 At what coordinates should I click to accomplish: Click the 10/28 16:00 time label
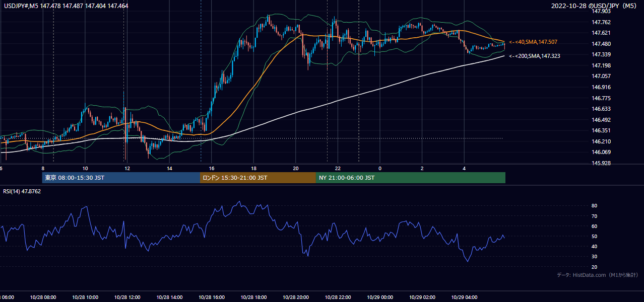pos(212,297)
